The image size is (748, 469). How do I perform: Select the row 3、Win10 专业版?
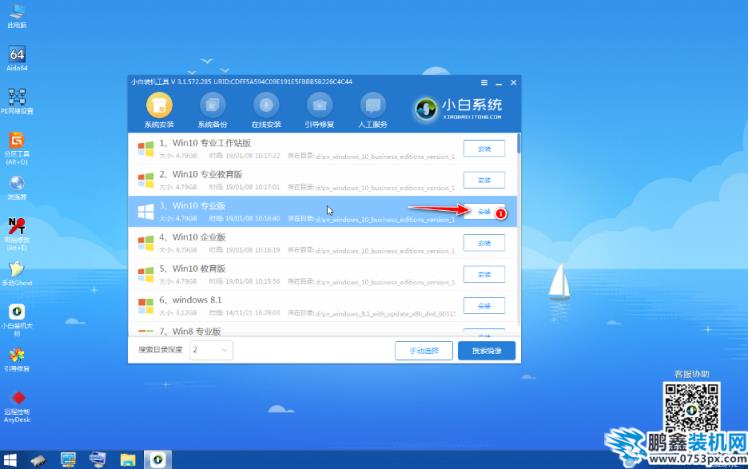322,212
